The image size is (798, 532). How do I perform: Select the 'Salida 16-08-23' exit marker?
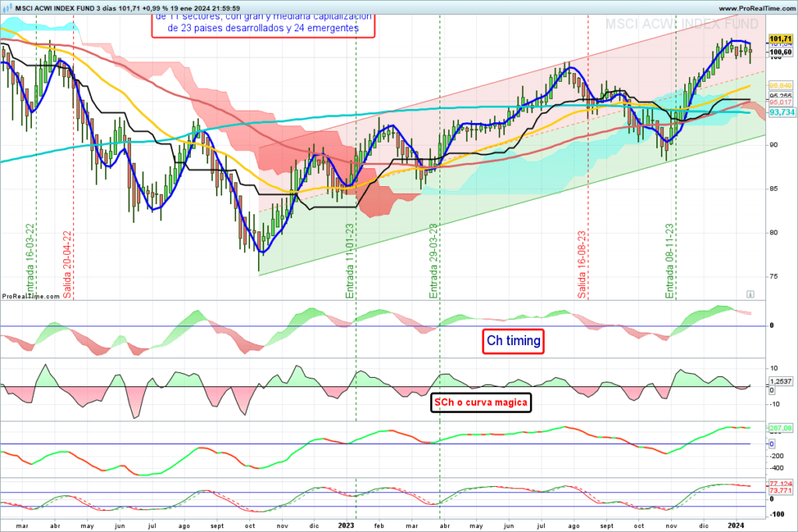click(x=581, y=265)
